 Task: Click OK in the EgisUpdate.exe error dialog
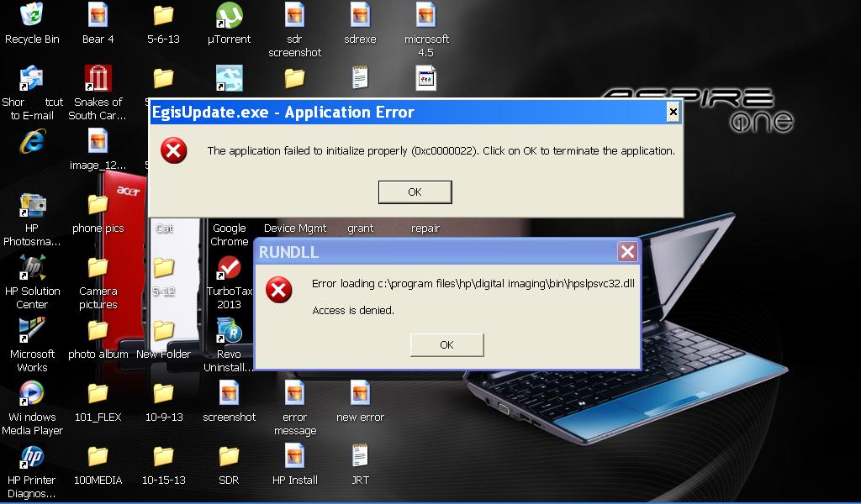point(415,192)
